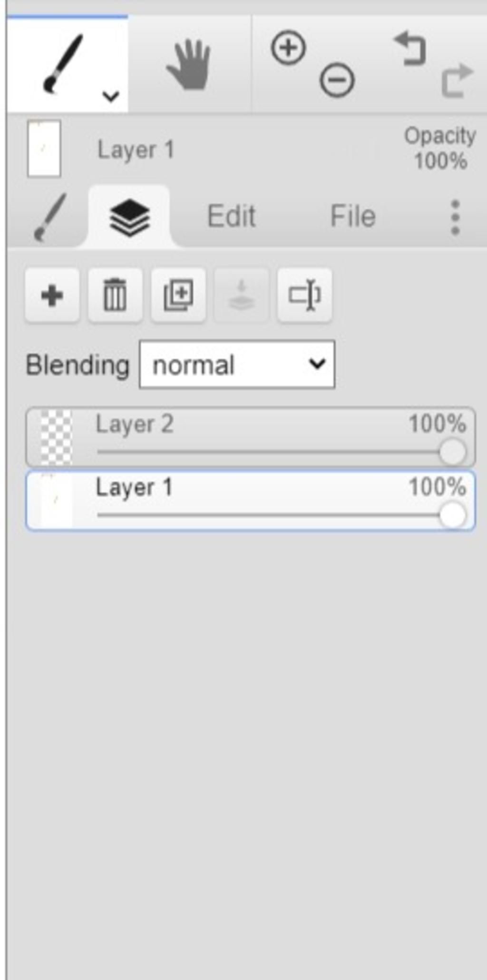Screen dimensions: 487x980
Task: Switch to the brush settings tab
Action: coord(49,217)
